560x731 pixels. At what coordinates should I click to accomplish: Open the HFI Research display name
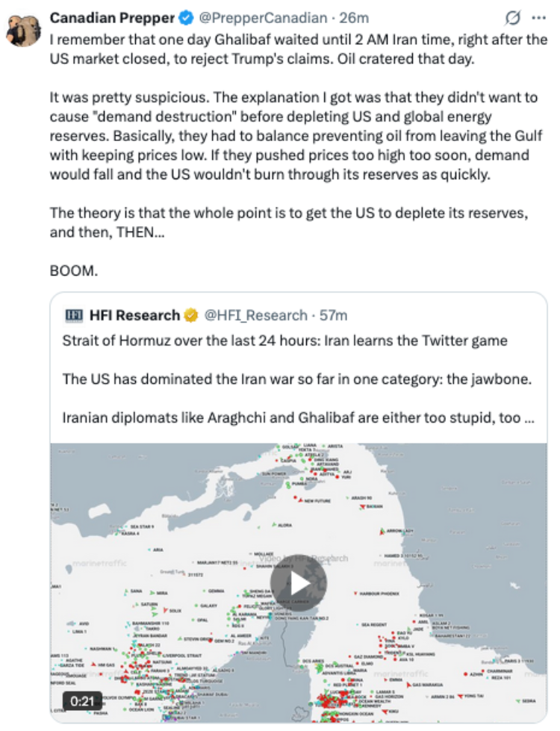[x=134, y=316]
